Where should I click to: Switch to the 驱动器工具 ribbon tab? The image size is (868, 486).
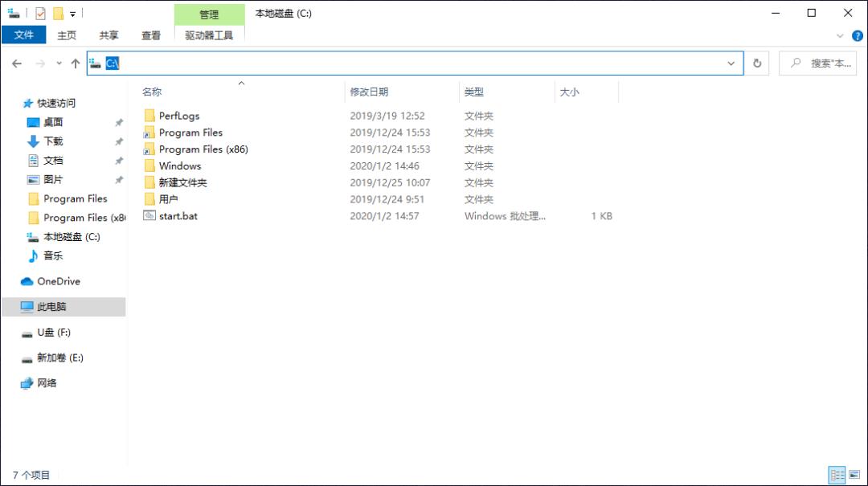210,35
